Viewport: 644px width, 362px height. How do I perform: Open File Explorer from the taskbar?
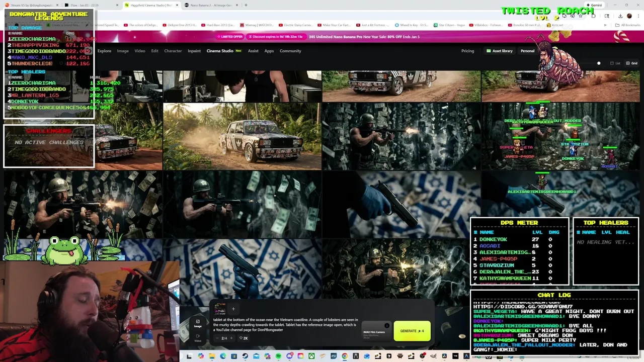(x=211, y=356)
